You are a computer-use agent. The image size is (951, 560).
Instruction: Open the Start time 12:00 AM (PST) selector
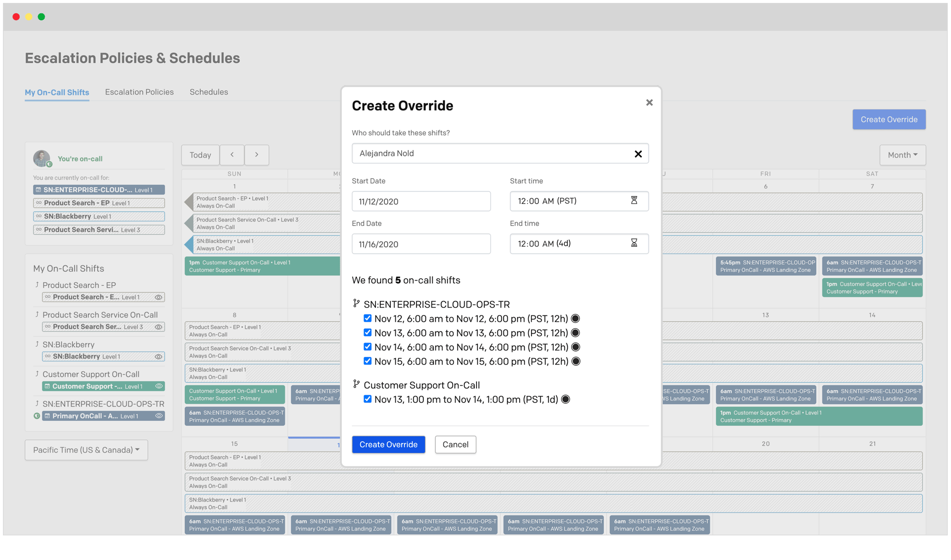point(570,201)
